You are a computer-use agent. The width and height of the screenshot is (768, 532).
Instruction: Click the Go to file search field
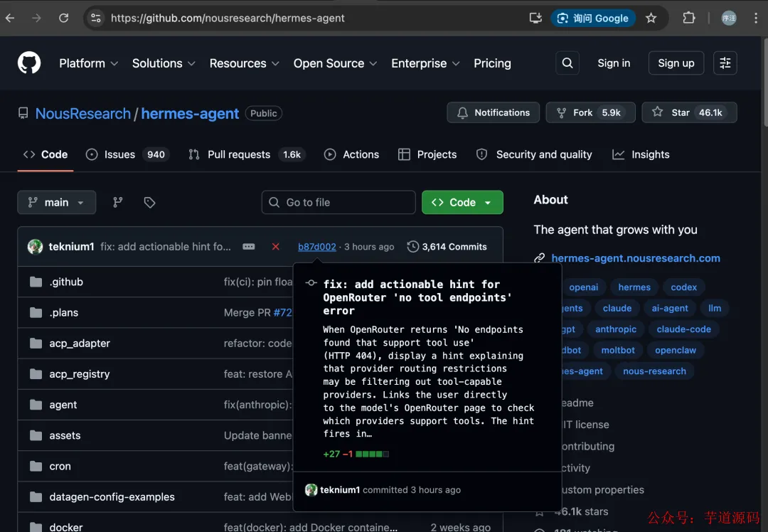tap(338, 202)
